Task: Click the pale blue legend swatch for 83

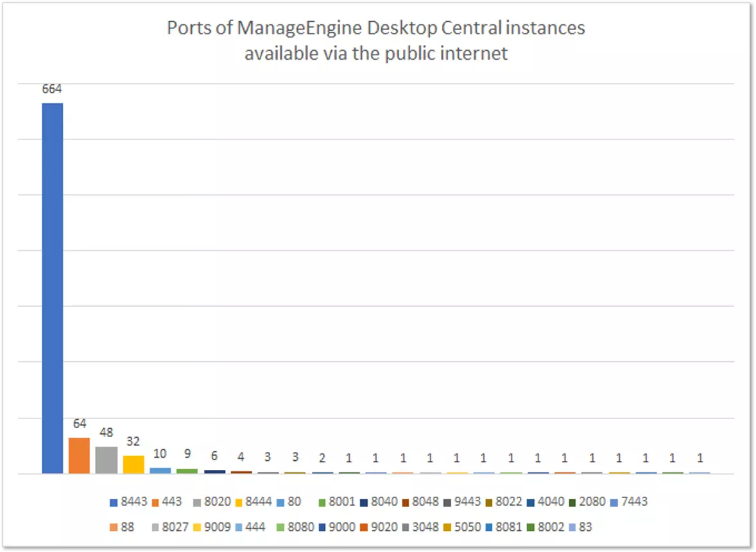Action: 572,528
